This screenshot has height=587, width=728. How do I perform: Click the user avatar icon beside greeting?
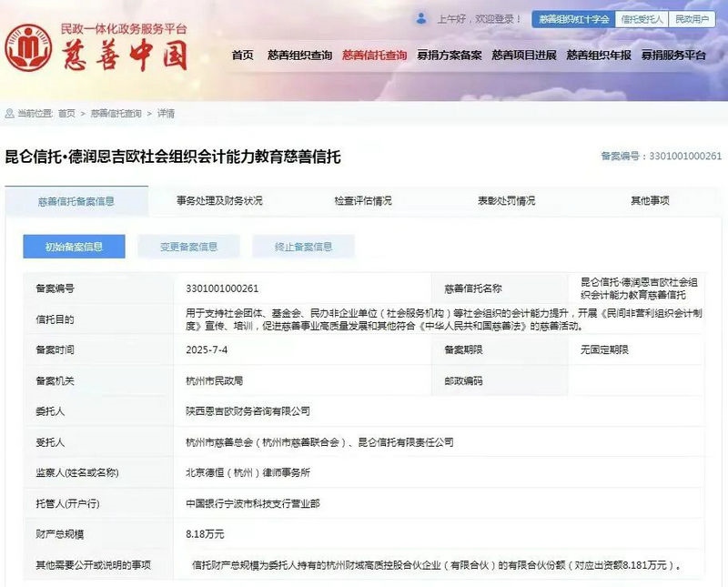(421, 18)
